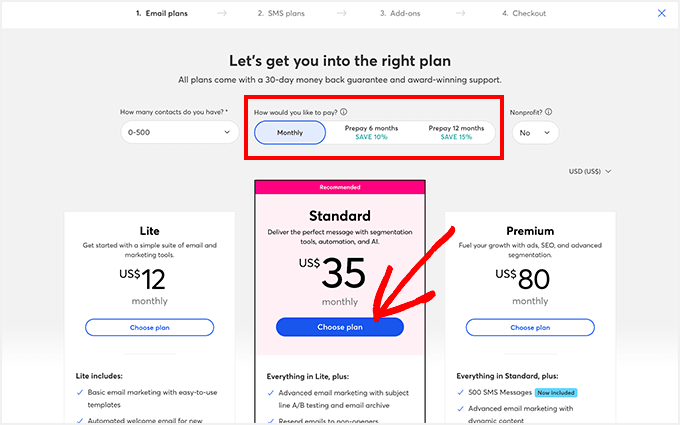Choose the Premium plan

(529, 327)
